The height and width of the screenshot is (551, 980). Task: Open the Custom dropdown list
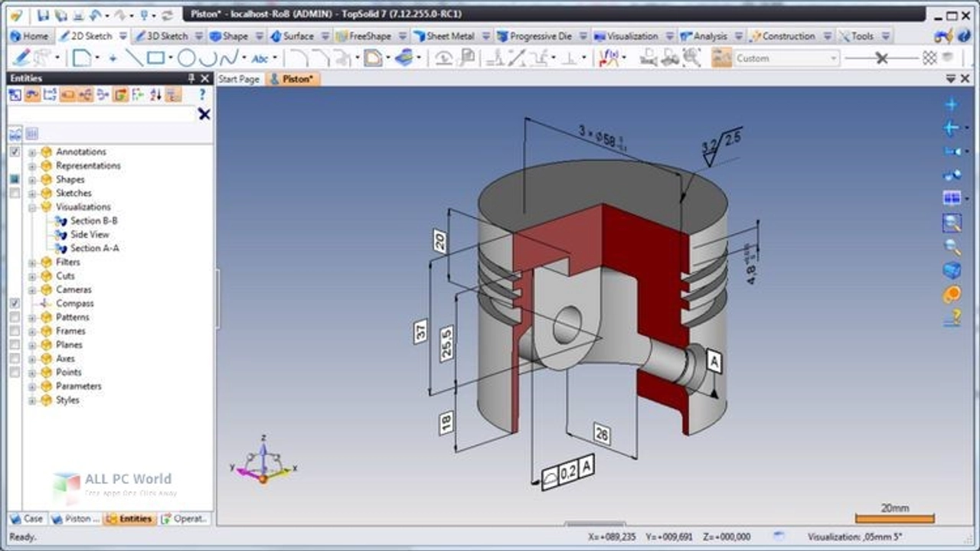834,58
